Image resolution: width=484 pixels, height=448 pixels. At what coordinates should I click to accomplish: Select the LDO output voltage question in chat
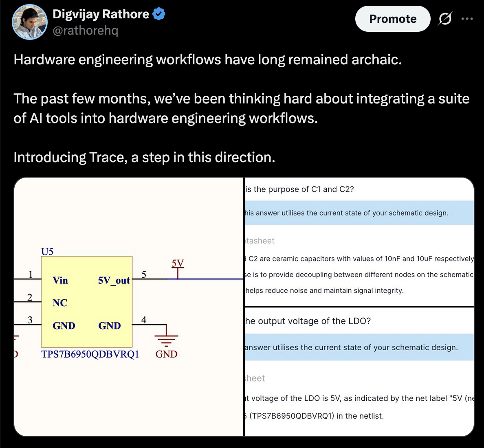pyautogui.click(x=308, y=321)
